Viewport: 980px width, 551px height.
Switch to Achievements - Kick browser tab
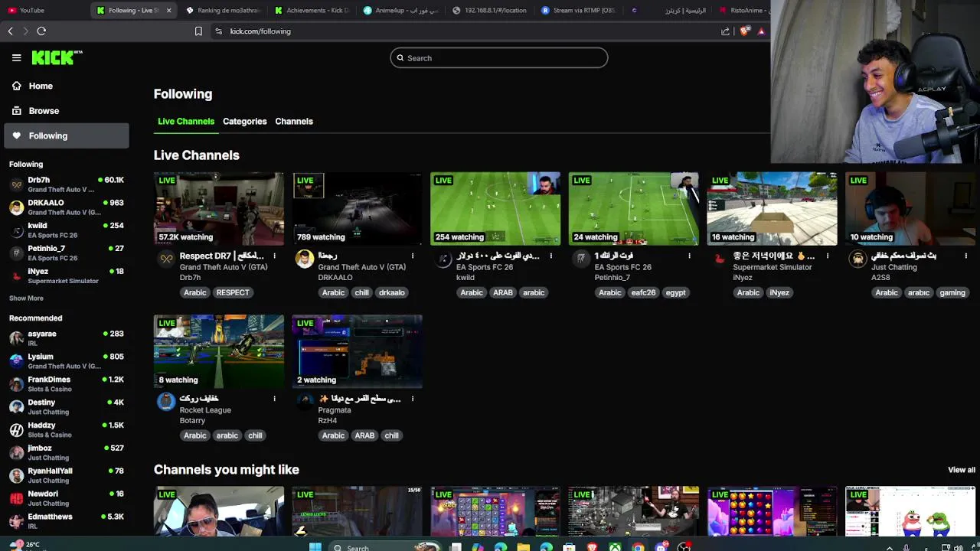coord(312,10)
